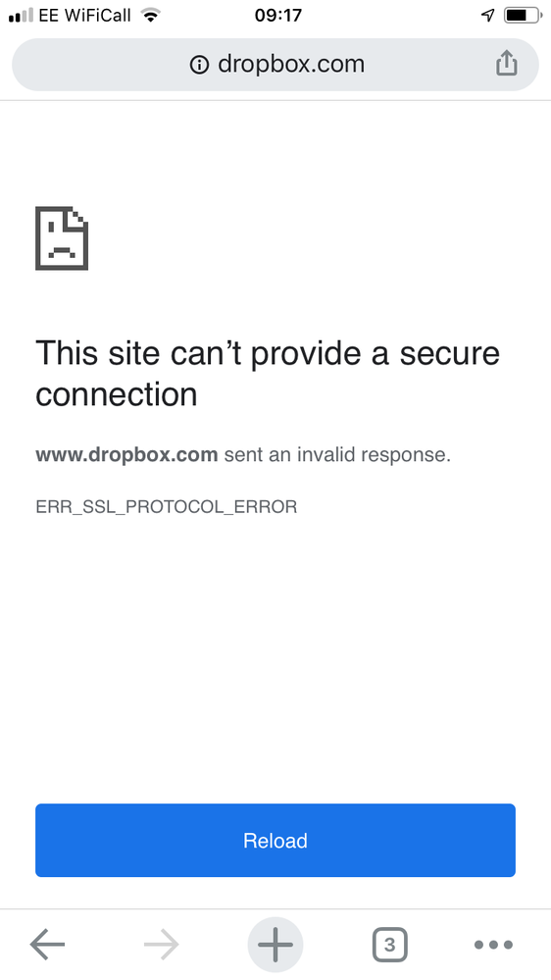Open a new tab with plus button
This screenshot has width=551, height=980.
275,945
